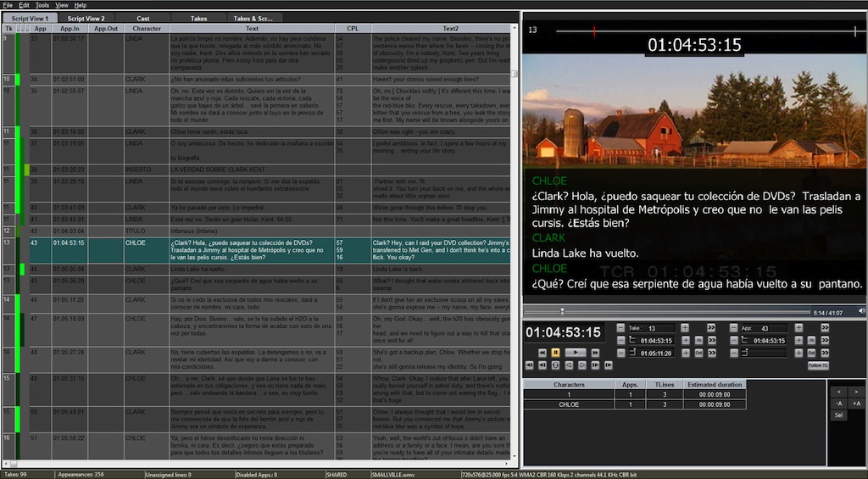Select row 44 'Linda Lake ha vuelto.'
Viewport: 868px width, 479px height.
click(x=270, y=269)
